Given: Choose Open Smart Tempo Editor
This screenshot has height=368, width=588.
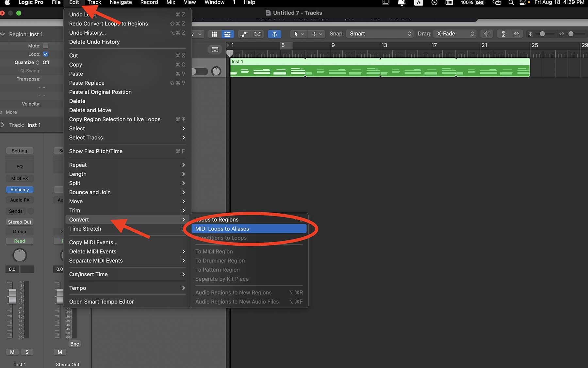Looking at the screenshot, I should tap(127, 302).
